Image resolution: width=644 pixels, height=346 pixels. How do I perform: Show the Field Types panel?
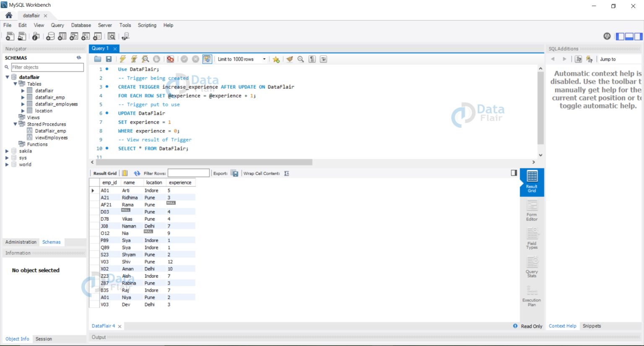tap(532, 239)
